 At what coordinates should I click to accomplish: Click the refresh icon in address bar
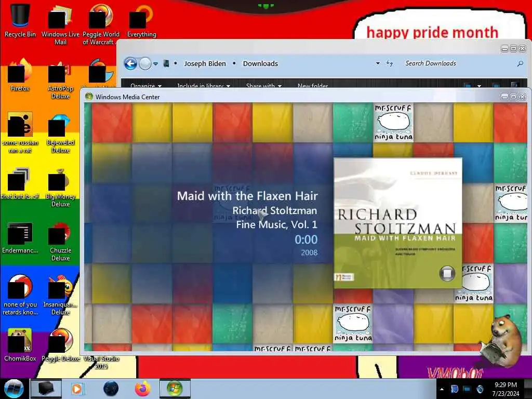tap(390, 63)
